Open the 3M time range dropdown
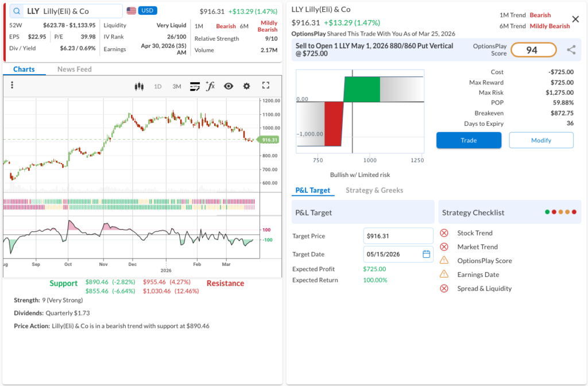The width and height of the screenshot is (588, 386). (x=177, y=86)
